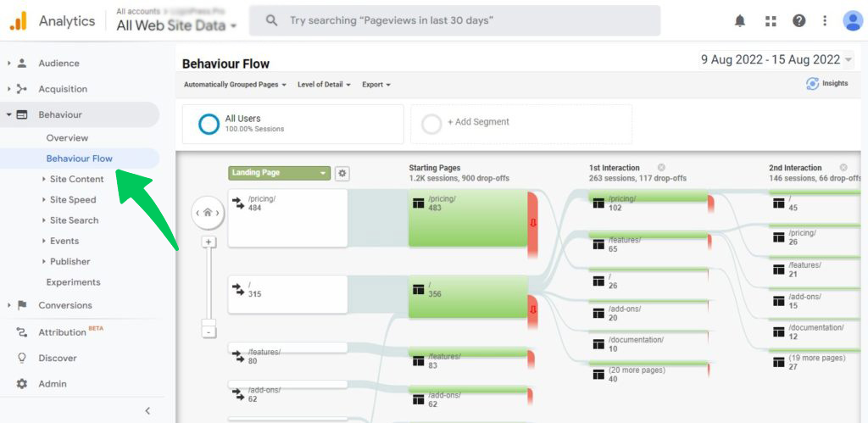Zoom in with the plus button
Viewport: 868px width, 423px height.
pyautogui.click(x=209, y=242)
